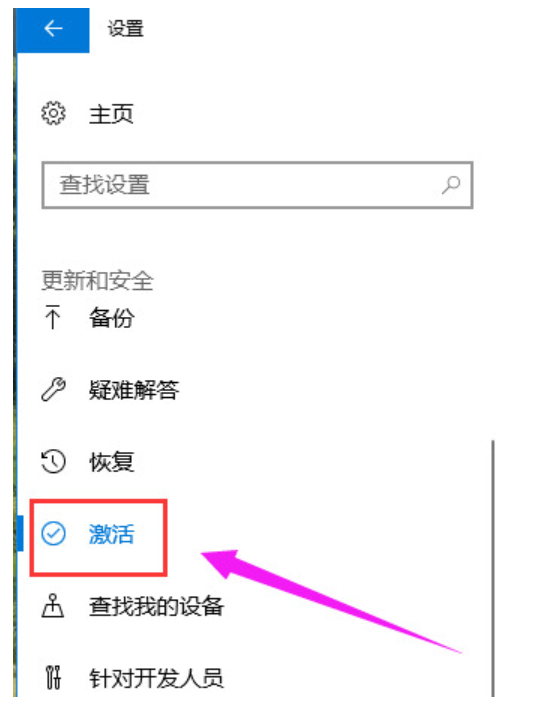Click the magnifier icon in the search box
Screen dimensions: 540x713
(x=451, y=185)
